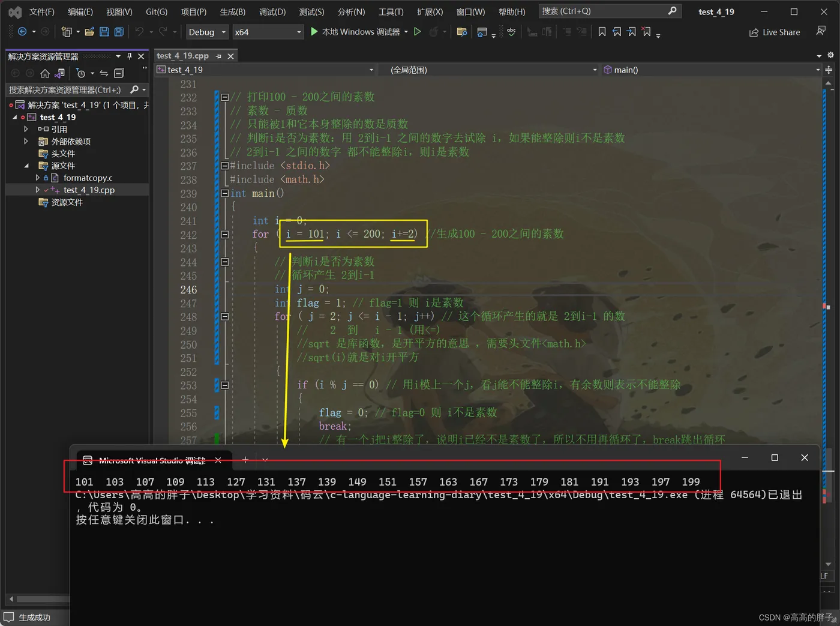Click the sync with active document icon

104,73
